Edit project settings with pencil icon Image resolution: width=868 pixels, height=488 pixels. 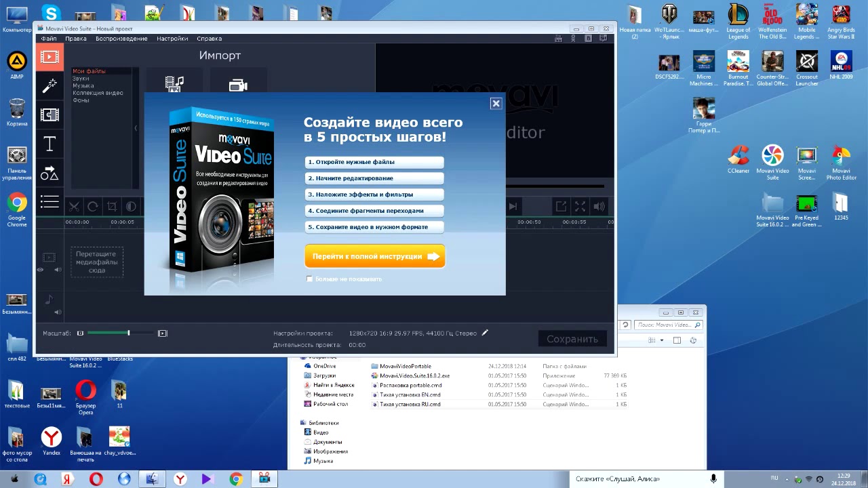pos(485,333)
